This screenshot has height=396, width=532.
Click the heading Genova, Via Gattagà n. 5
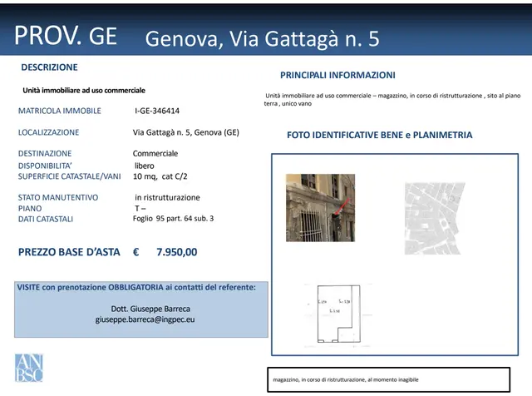(263, 39)
